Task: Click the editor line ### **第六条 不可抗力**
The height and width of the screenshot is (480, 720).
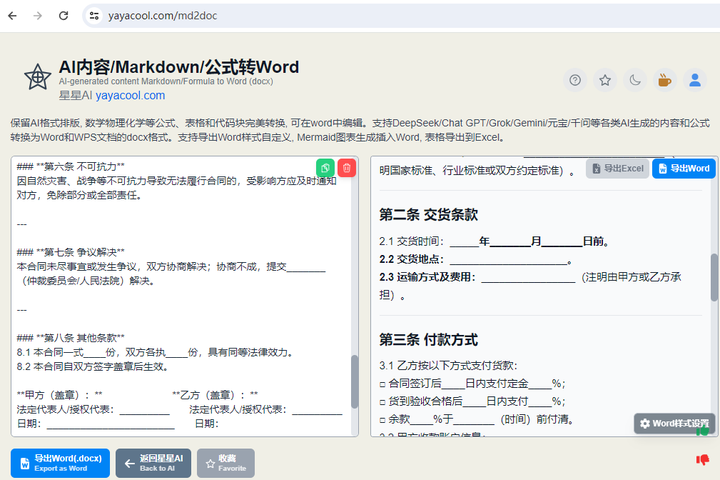Action: click(x=71, y=167)
